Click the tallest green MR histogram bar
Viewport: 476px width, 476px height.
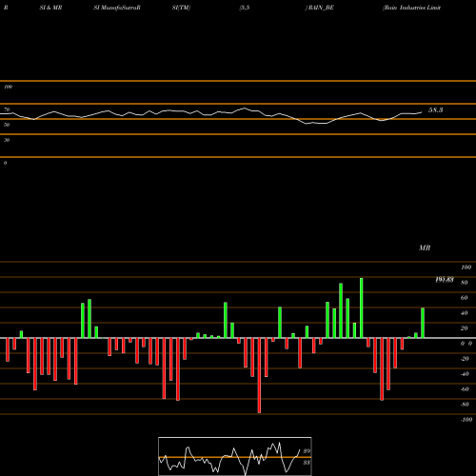click(362, 307)
